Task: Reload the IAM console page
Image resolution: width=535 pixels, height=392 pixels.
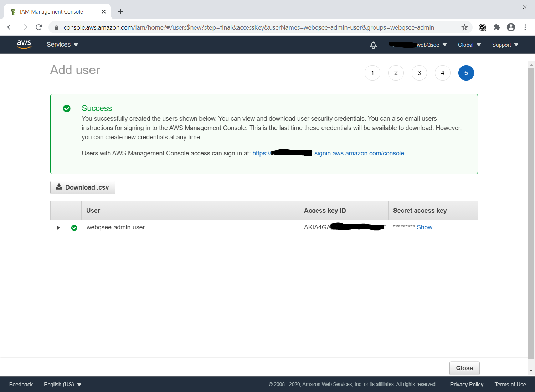Action: [x=39, y=27]
